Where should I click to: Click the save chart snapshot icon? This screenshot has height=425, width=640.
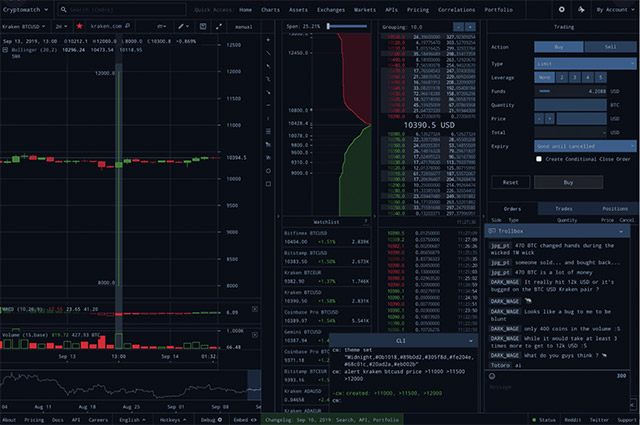pyautogui.click(x=203, y=27)
